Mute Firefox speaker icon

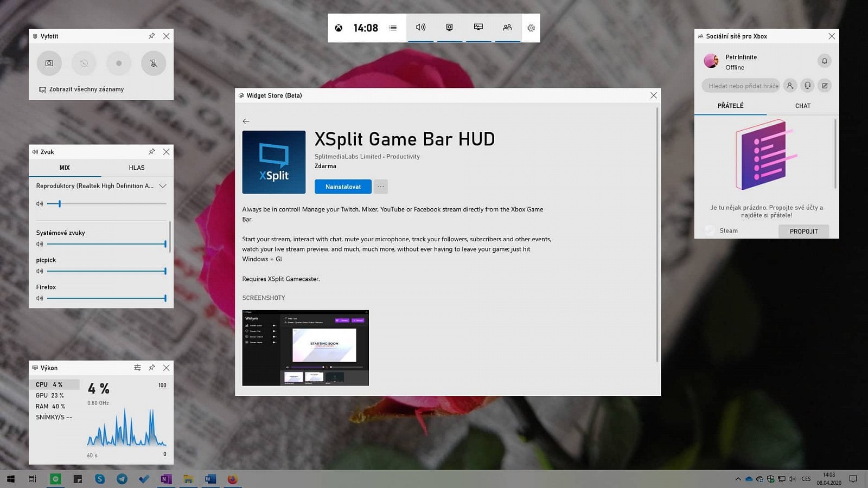point(40,298)
